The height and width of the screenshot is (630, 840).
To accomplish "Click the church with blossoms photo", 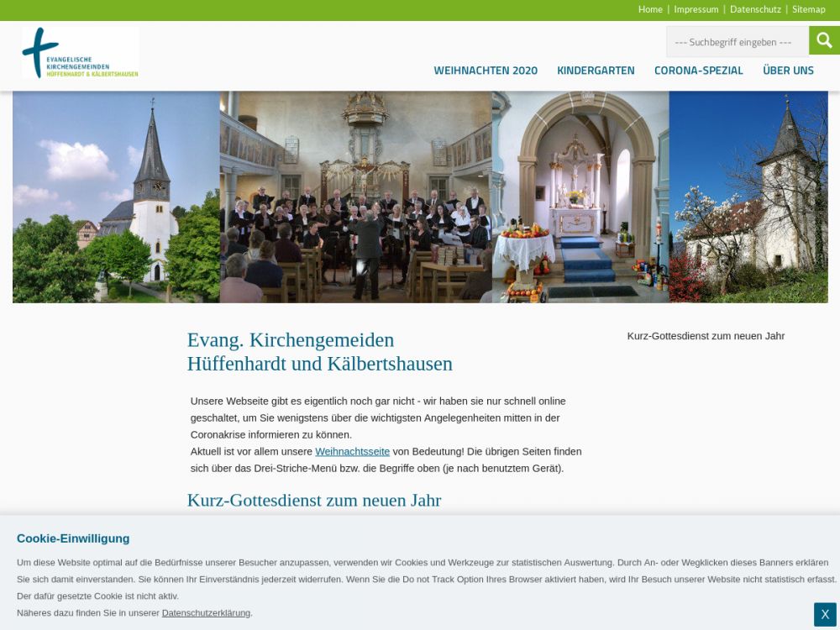I will click(748, 197).
